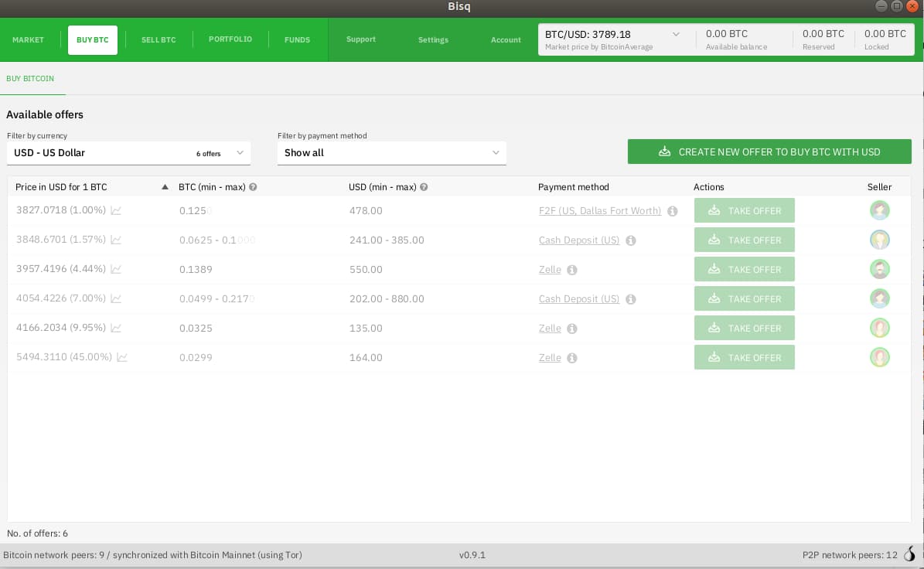Click help icon beside BTC (min - max) header
Screen dimensions: 924x569
(x=253, y=187)
